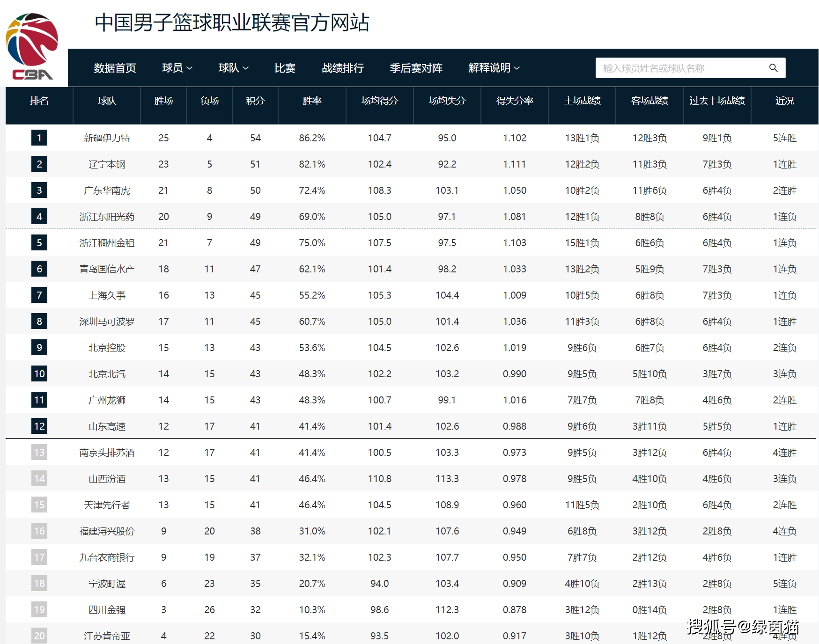Select 1.111 point ratio cell
The height and width of the screenshot is (644, 819).
(x=515, y=164)
